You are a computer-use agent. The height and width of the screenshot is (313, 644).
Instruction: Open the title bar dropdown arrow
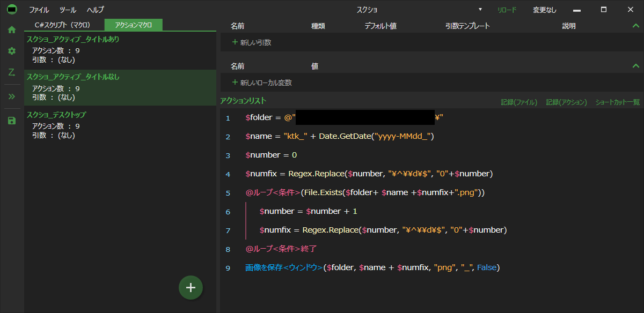tap(480, 10)
